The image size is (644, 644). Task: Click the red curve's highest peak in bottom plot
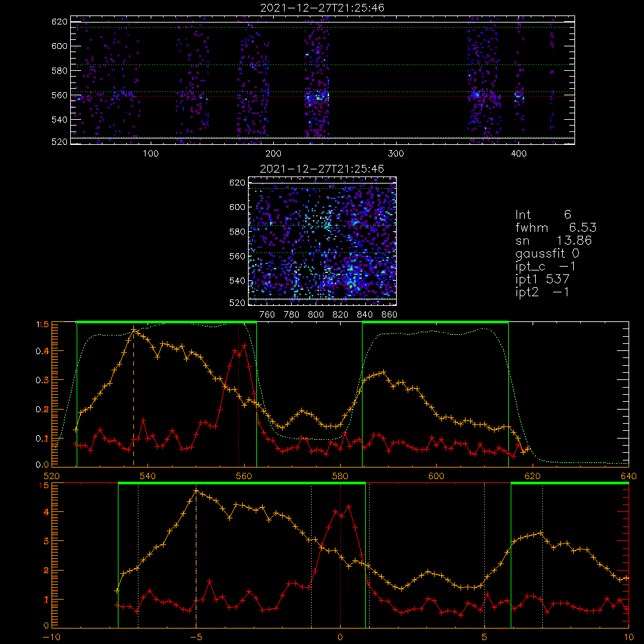click(x=349, y=507)
